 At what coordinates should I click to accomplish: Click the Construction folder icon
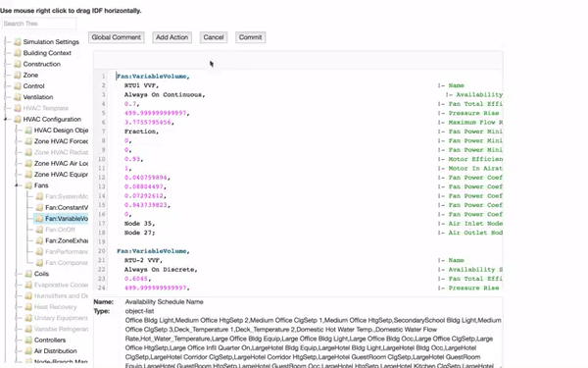point(18,64)
